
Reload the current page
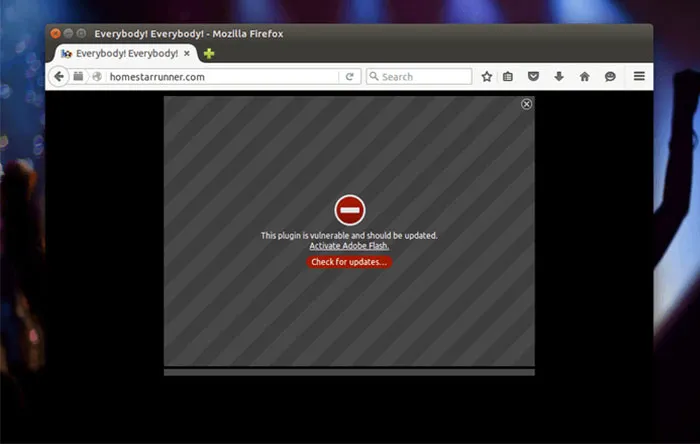(349, 76)
